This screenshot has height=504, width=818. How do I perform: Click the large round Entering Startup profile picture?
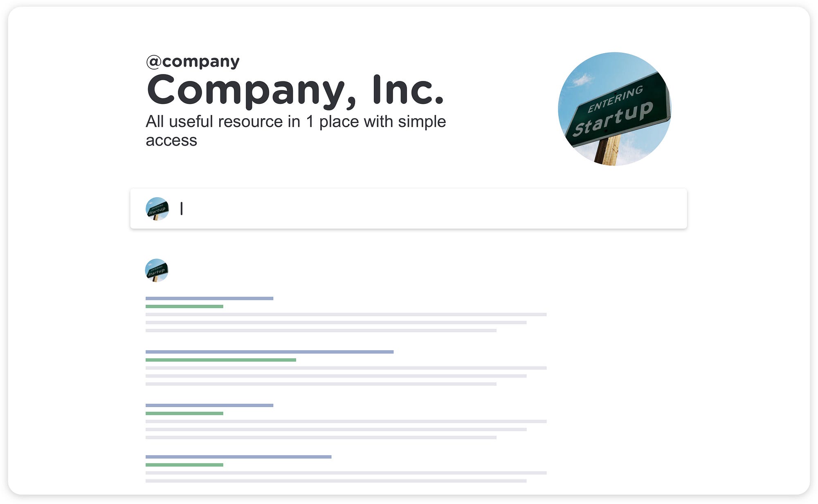point(614,109)
